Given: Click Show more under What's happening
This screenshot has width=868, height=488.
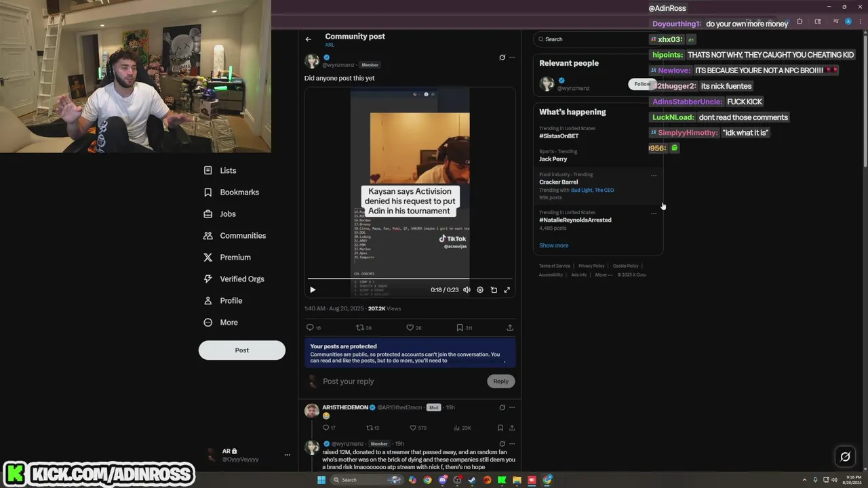Looking at the screenshot, I should pyautogui.click(x=554, y=245).
